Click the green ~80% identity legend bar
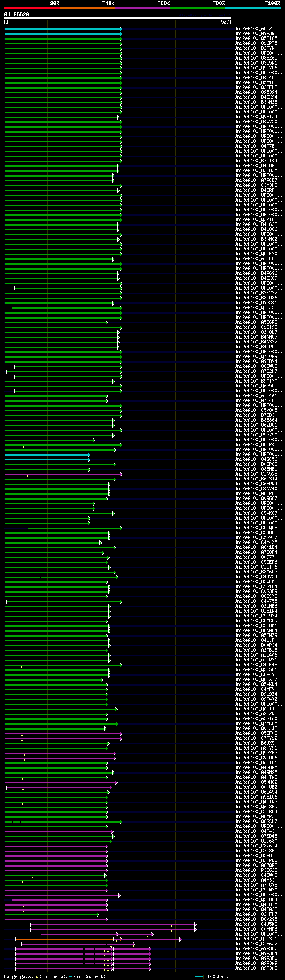 coord(197,8)
